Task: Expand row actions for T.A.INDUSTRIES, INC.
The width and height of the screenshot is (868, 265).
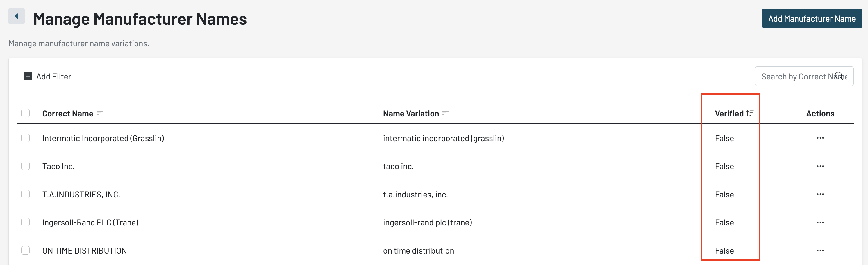Action: click(x=820, y=194)
